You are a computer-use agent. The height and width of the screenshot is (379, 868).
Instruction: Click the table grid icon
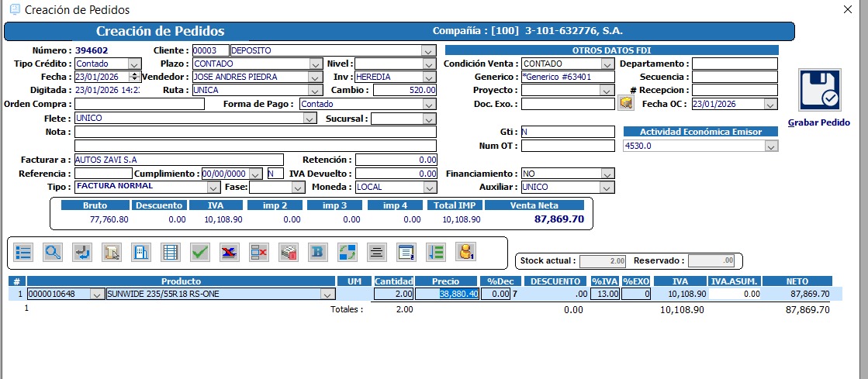point(171,253)
